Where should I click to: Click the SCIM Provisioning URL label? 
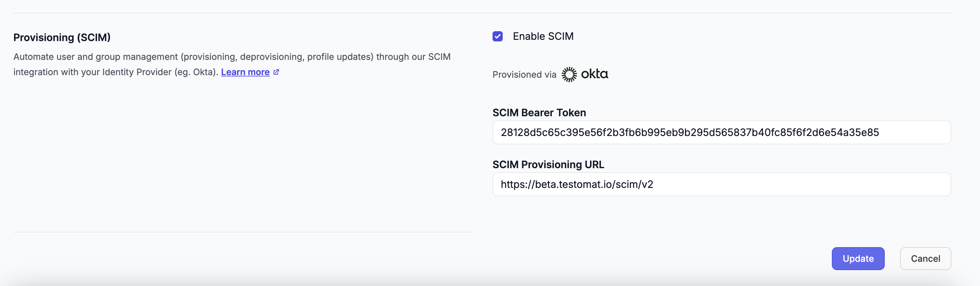[548, 164]
